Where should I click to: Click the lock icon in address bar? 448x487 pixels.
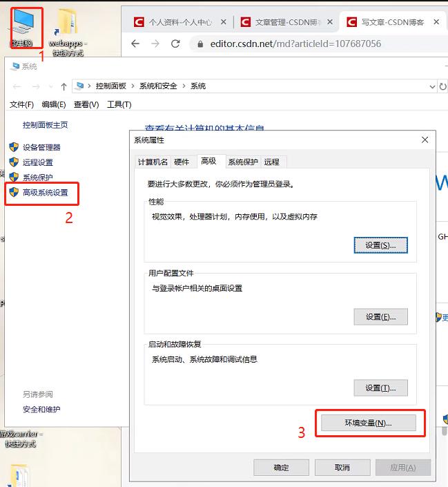(200, 44)
